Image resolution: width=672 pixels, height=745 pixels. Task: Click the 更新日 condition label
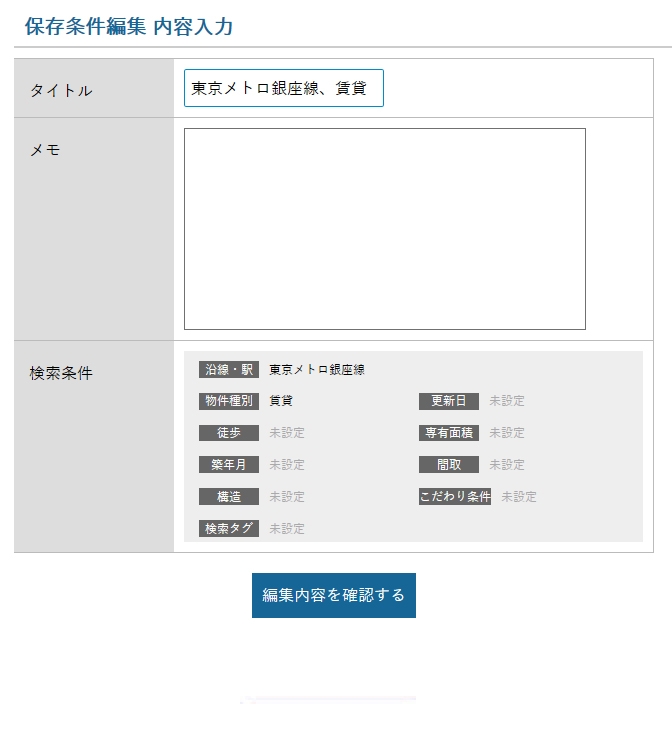(x=448, y=401)
